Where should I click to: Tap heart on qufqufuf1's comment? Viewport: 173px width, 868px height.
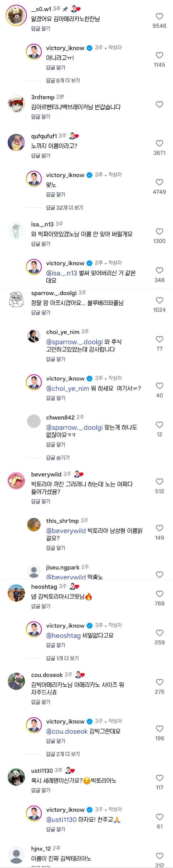click(x=159, y=143)
